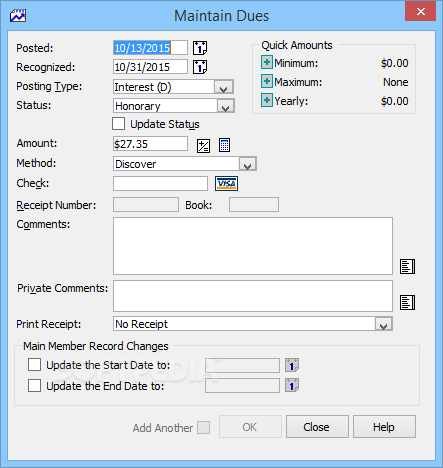Open calendar for Update the Start Date

[292, 365]
